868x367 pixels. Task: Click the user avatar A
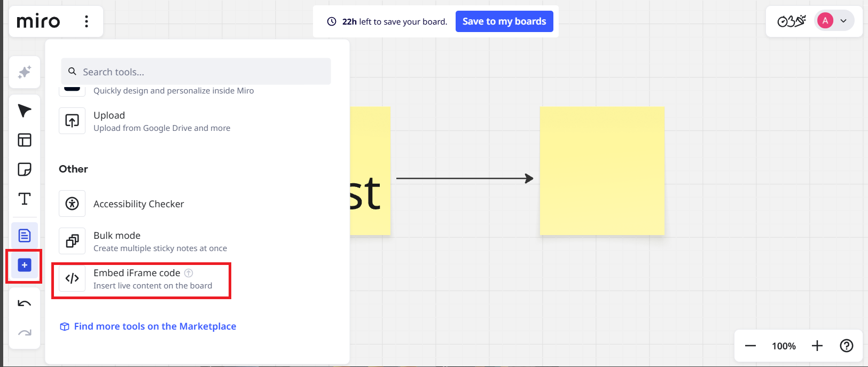(x=825, y=21)
